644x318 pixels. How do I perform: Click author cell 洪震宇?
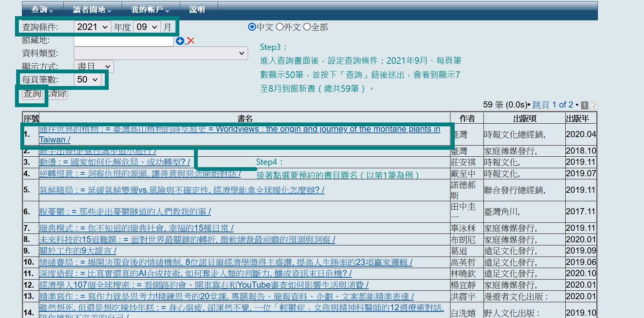[463, 296]
